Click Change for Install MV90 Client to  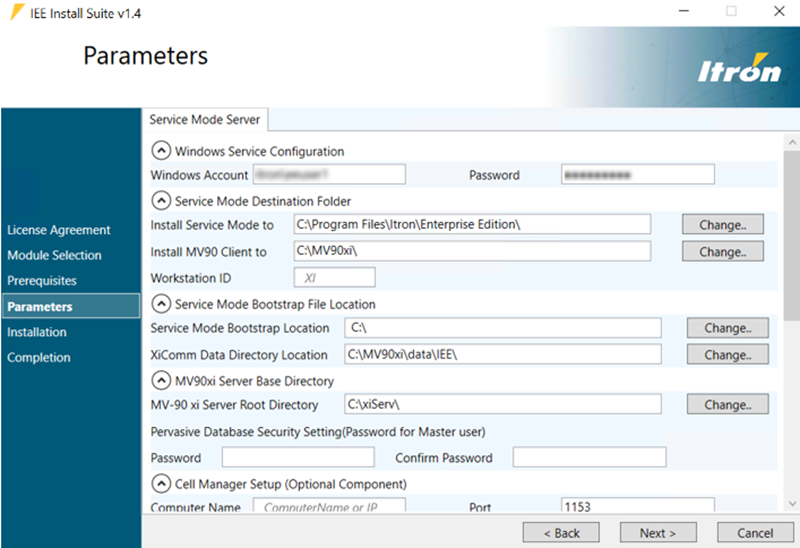point(722,252)
